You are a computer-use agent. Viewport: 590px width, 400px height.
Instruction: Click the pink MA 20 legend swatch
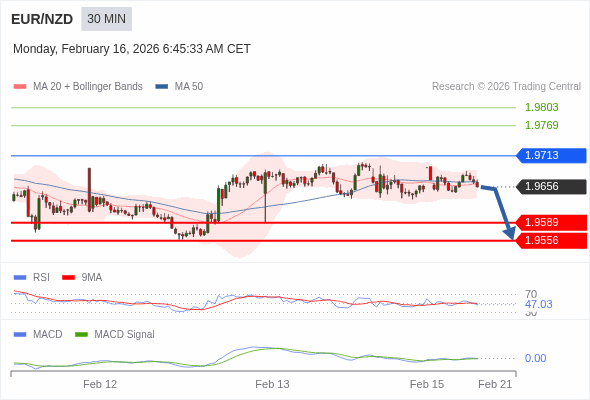click(20, 87)
